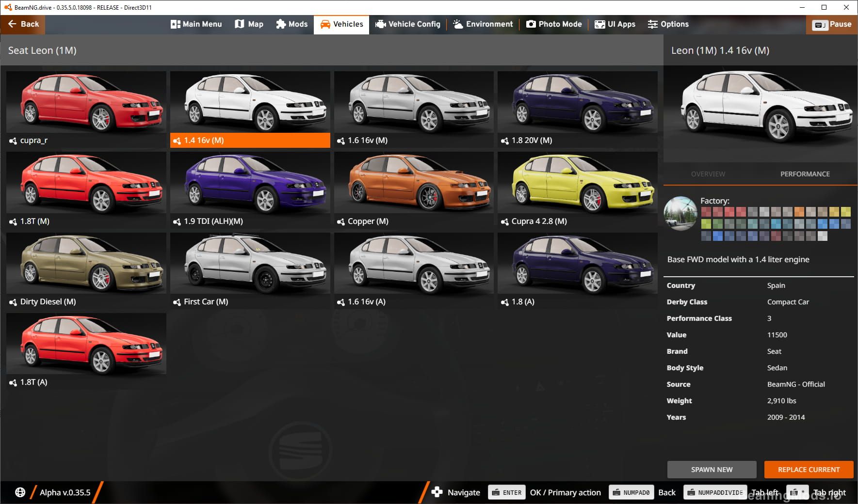
Task: Click the Country value 'Spain'
Action: [x=776, y=285]
